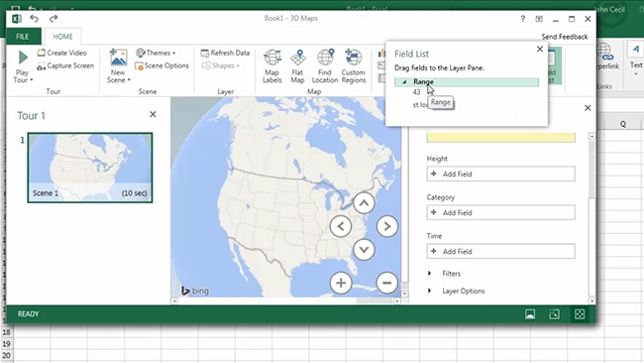Close the Field List popup
The height and width of the screenshot is (363, 644).
pyautogui.click(x=540, y=49)
